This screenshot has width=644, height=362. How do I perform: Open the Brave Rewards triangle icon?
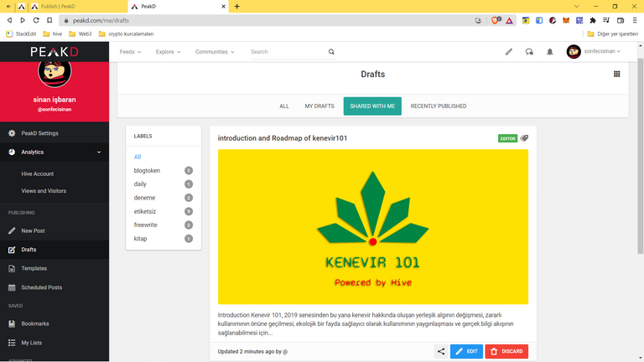coord(509,20)
